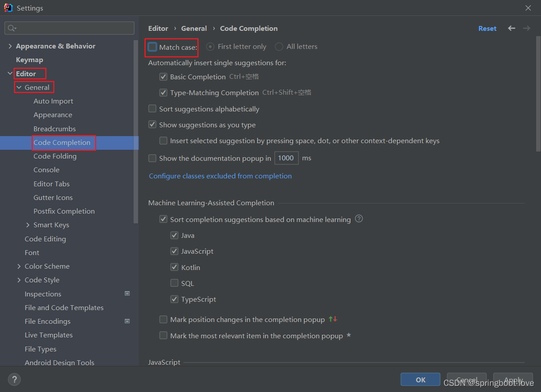Open Breadcrumbs settings
Image resolution: width=541 pixels, height=392 pixels.
tap(55, 129)
